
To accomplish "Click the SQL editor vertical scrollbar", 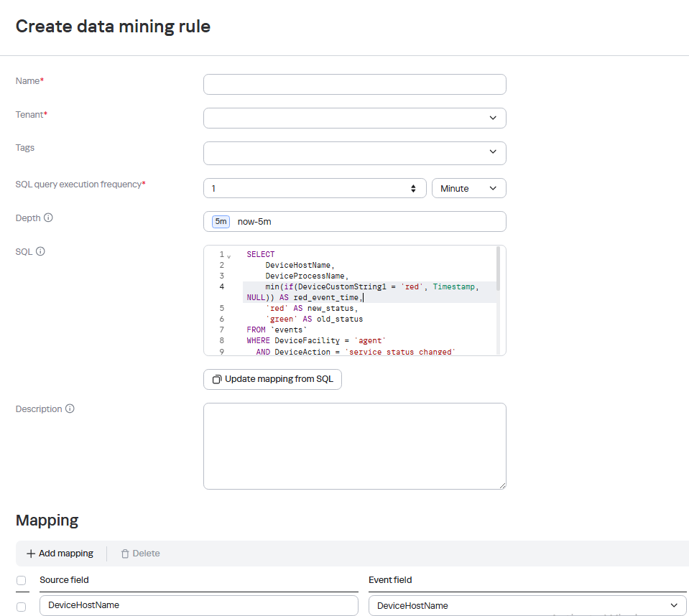I will click(x=498, y=269).
